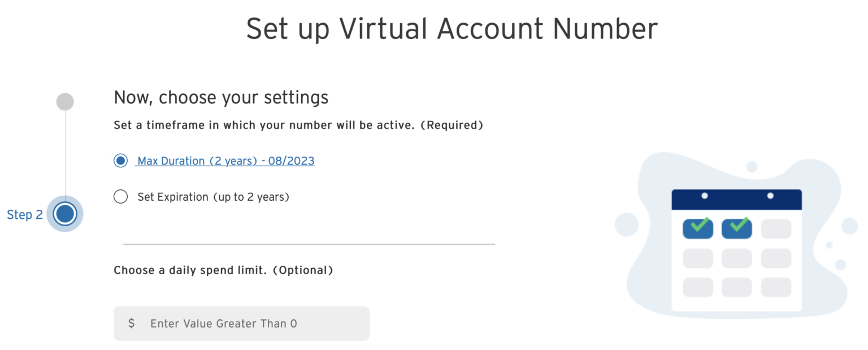Click the dollar sign in the spend limit field
This screenshot has height=350, width=868.
(x=131, y=323)
